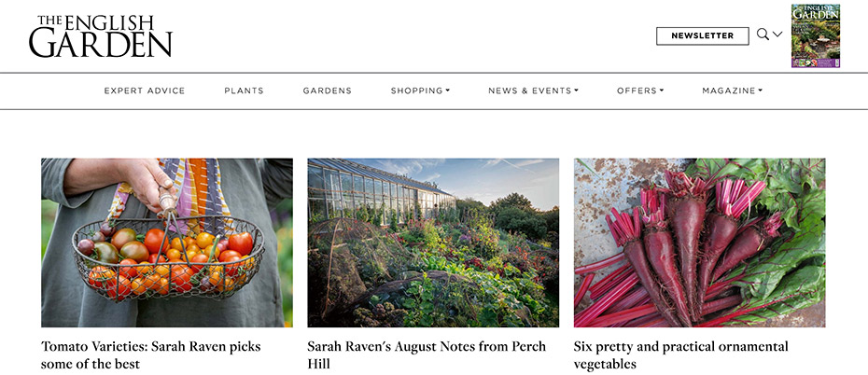
Task: Expand the News & Events dropdown
Action: 533,90
